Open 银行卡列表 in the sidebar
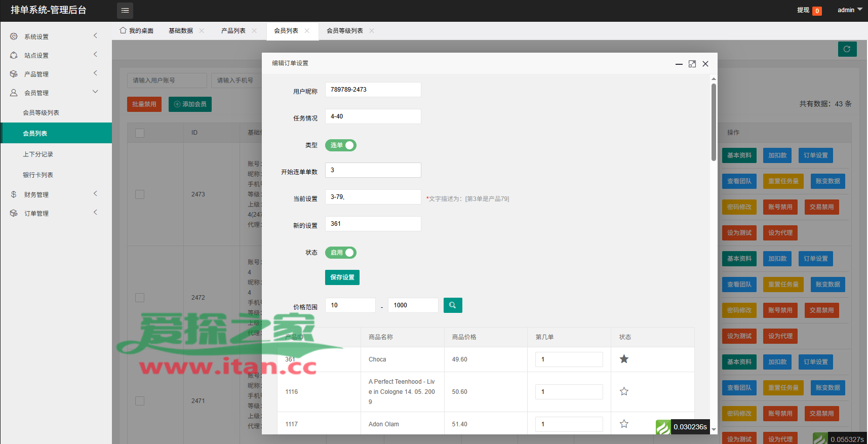The height and width of the screenshot is (444, 868). tap(38, 175)
